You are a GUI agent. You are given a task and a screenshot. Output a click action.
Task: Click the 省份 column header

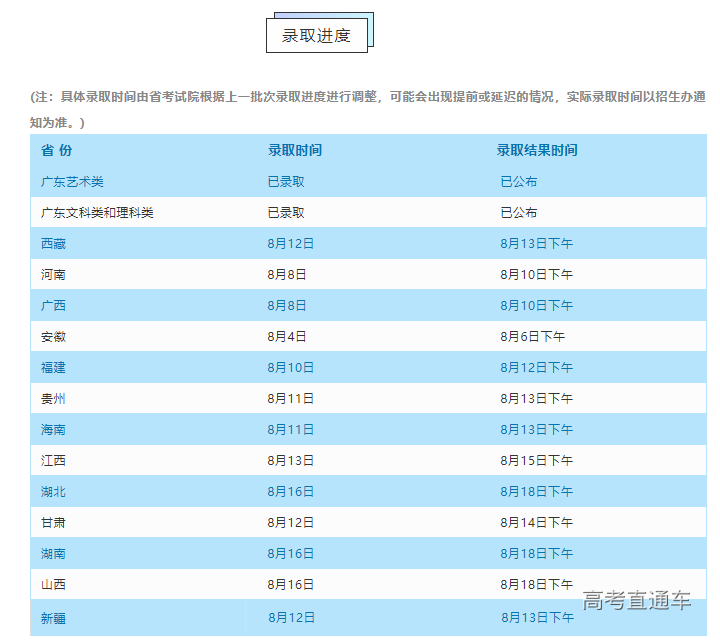(57, 150)
